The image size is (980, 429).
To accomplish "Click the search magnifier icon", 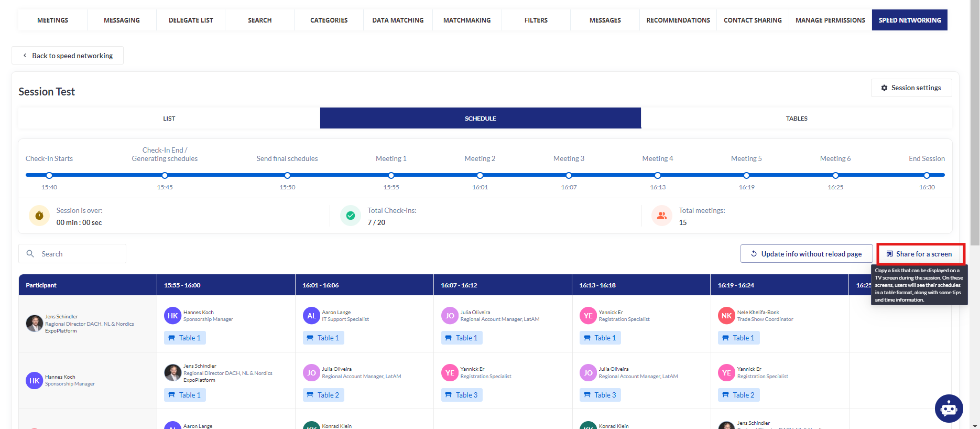I will (x=30, y=254).
